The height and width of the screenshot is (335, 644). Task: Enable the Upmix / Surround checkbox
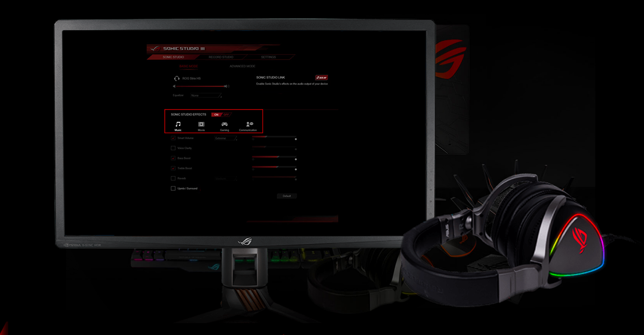tap(173, 188)
